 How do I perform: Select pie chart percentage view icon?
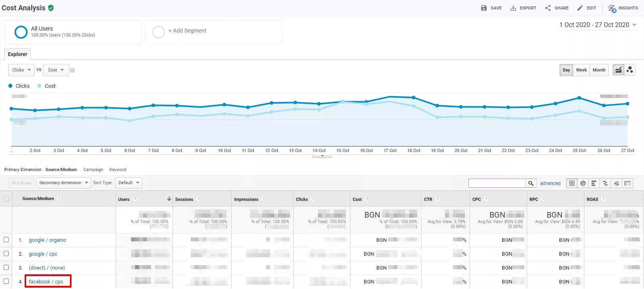[583, 183]
